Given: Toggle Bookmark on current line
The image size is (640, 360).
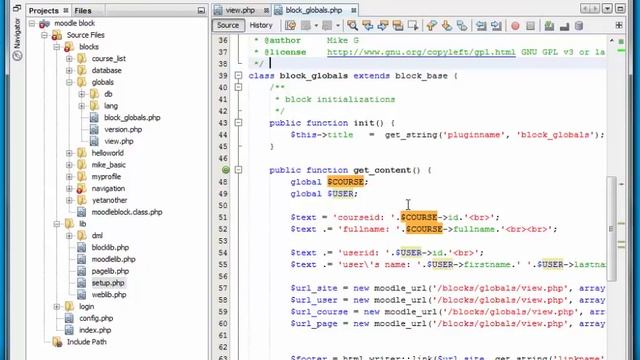Looking at the screenshot, I should point(462,26).
